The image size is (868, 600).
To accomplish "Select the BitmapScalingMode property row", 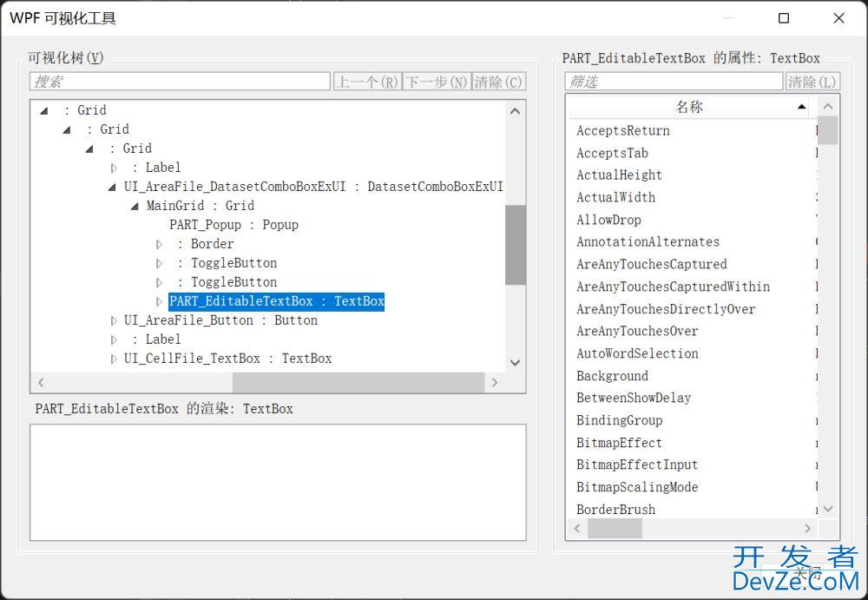I will coord(693,487).
